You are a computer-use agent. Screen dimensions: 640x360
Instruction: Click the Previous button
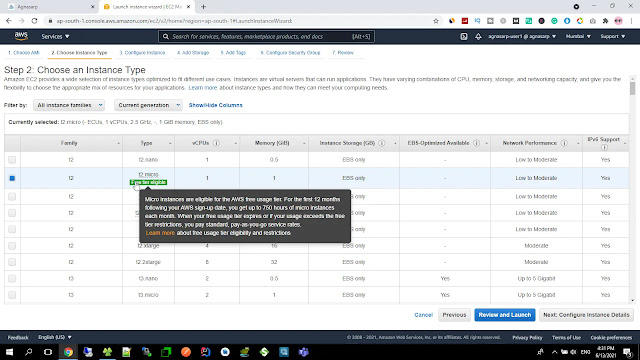(454, 315)
